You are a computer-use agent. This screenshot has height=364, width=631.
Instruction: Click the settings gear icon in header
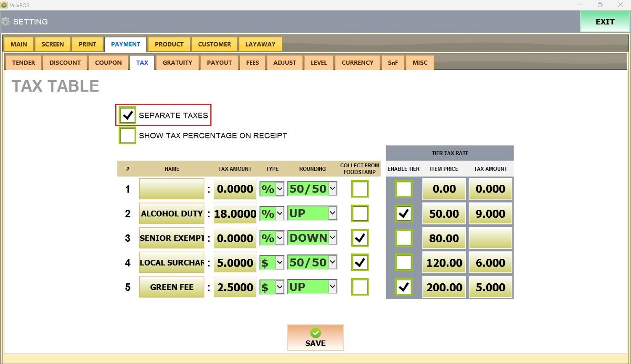pyautogui.click(x=6, y=22)
